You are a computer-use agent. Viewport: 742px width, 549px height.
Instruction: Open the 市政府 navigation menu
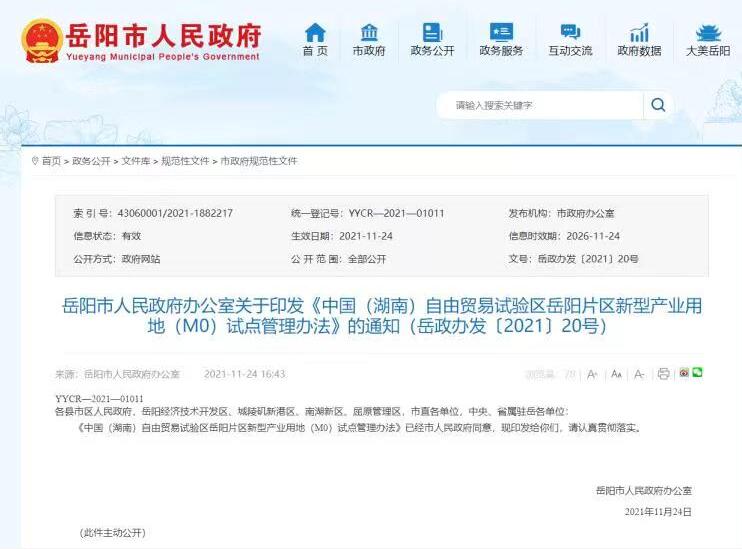[369, 40]
